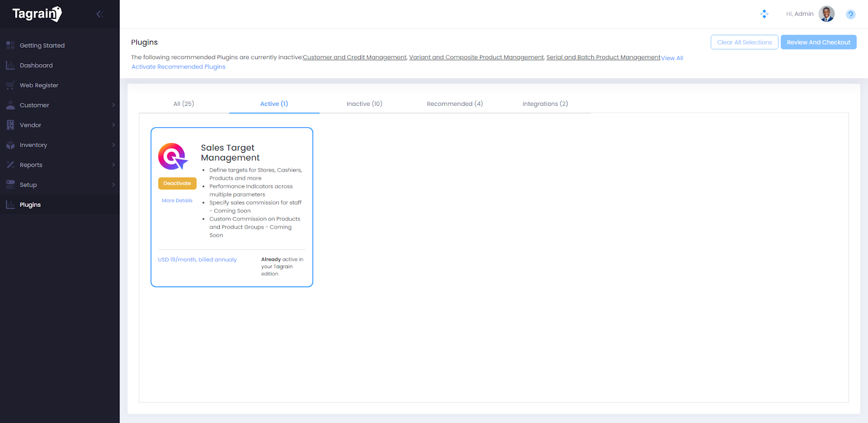
Task: Open Serial and Batch Product Management link
Action: click(603, 58)
